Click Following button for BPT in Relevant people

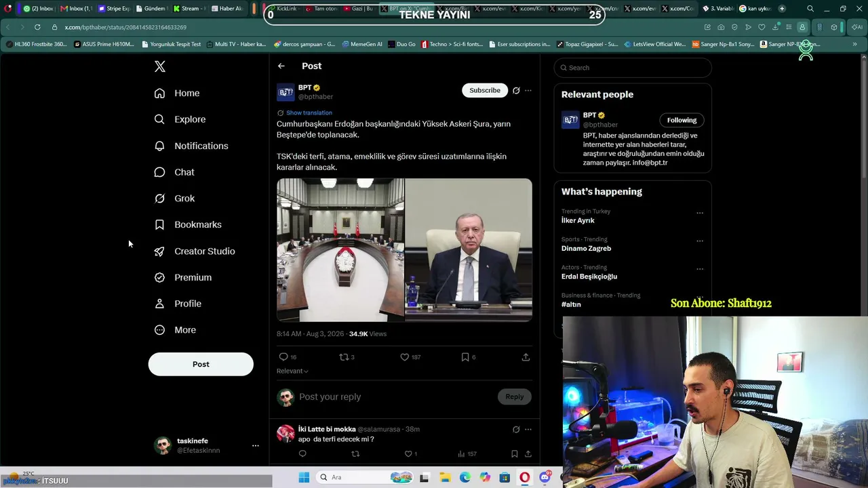[682, 120]
